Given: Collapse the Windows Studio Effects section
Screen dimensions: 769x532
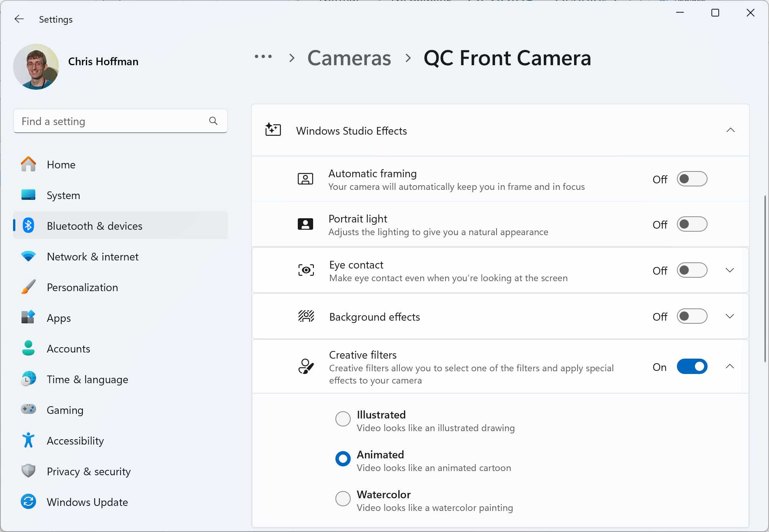Looking at the screenshot, I should click(x=730, y=130).
